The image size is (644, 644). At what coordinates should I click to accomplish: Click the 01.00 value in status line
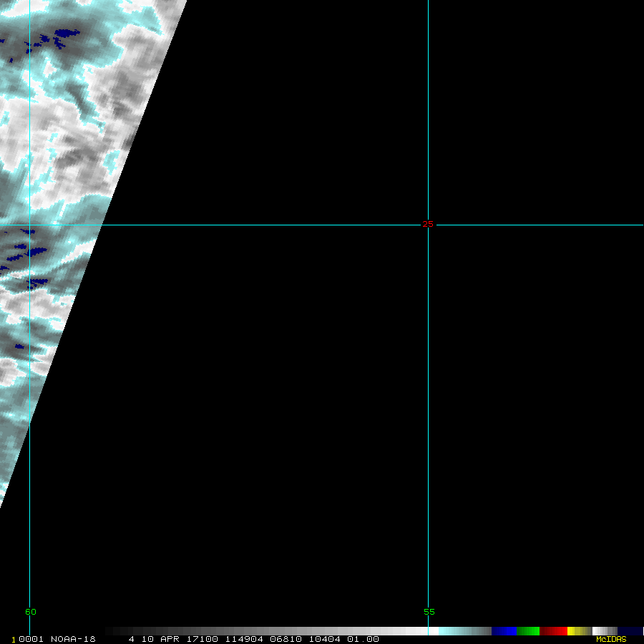click(x=364, y=639)
